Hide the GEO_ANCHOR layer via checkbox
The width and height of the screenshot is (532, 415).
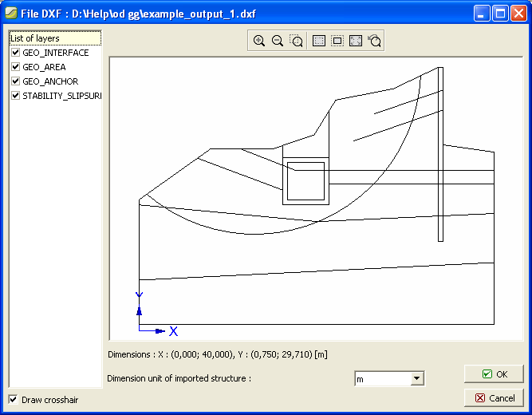(15, 81)
